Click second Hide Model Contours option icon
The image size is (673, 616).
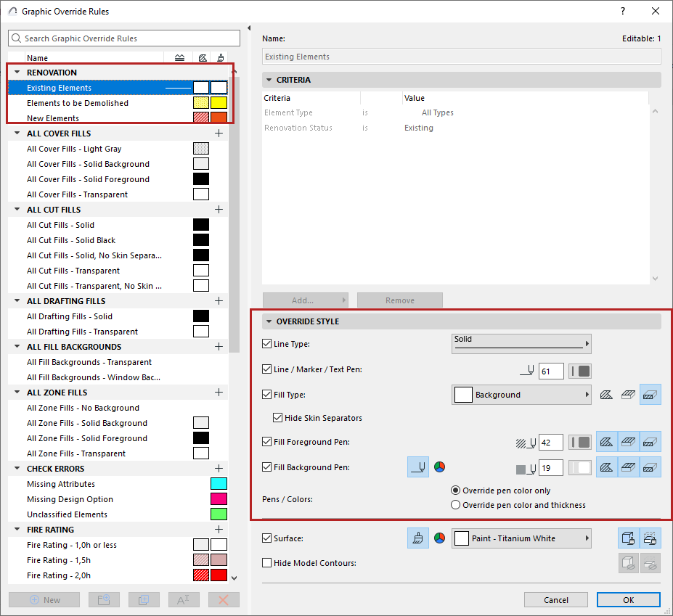tap(650, 563)
